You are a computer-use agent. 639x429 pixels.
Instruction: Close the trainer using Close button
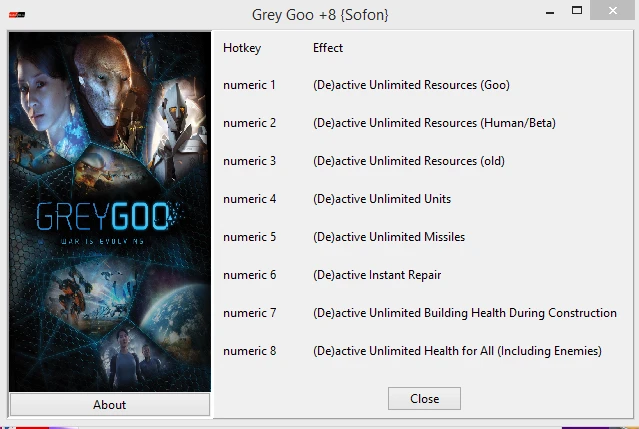pos(424,398)
